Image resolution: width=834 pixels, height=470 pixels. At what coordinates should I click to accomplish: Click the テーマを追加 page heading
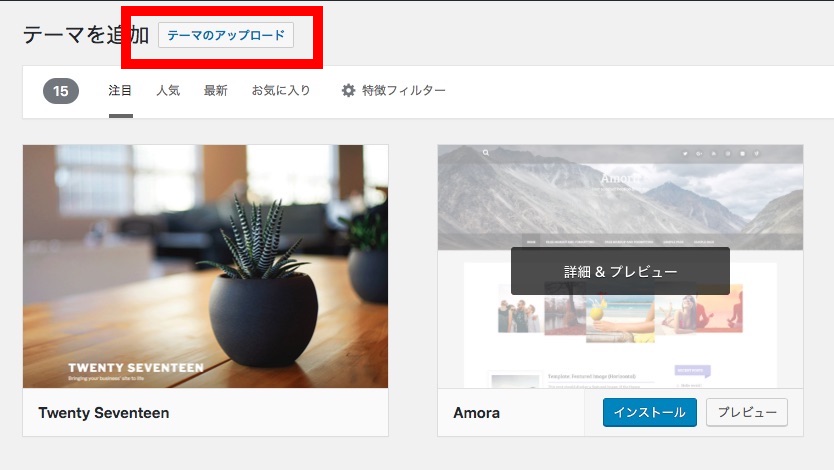[x=85, y=35]
